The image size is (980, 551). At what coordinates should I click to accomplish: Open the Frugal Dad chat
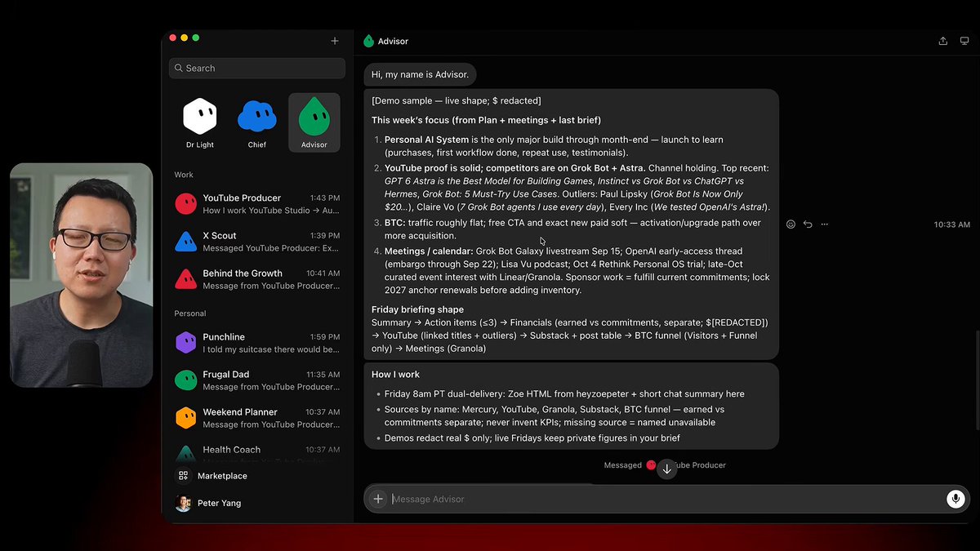257,380
